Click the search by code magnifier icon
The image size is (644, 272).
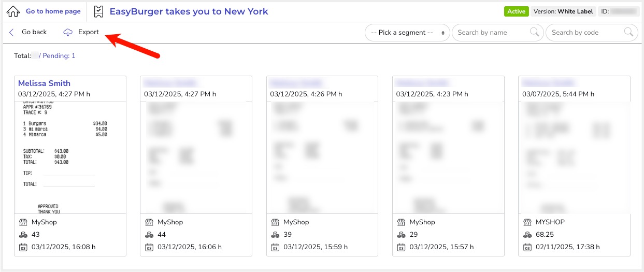(628, 32)
